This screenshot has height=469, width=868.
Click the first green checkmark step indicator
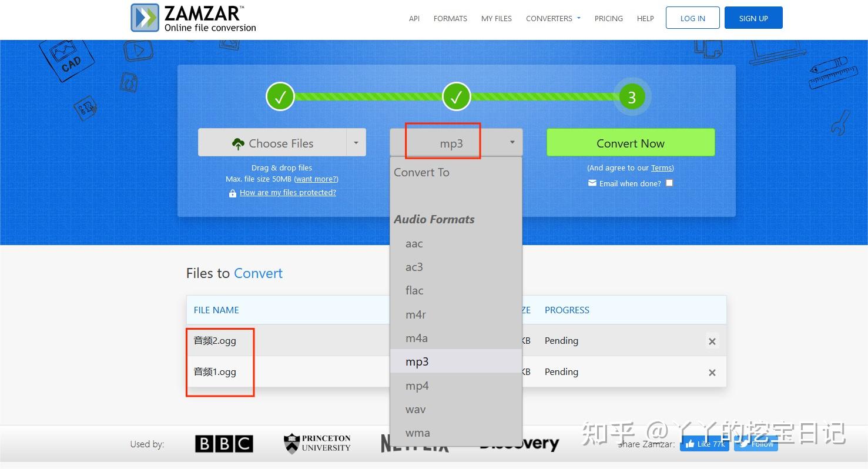click(280, 96)
